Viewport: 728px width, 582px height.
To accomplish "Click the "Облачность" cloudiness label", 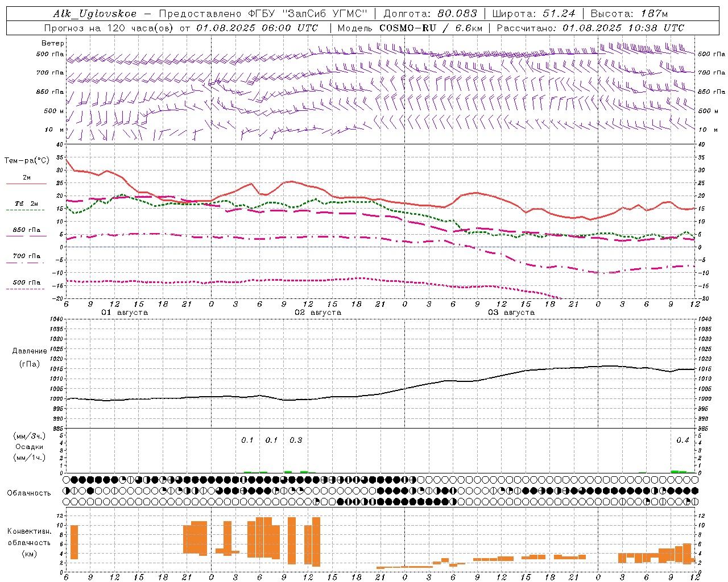I will point(29,493).
